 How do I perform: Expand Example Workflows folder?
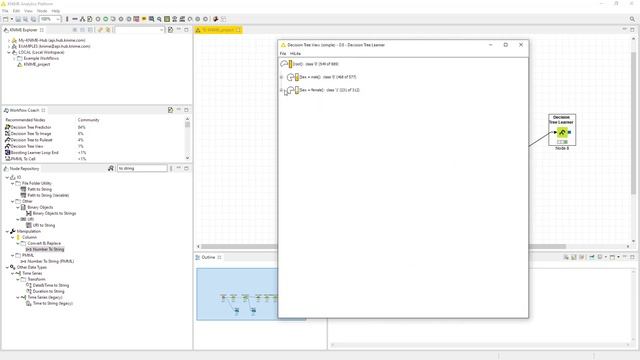click(x=14, y=58)
